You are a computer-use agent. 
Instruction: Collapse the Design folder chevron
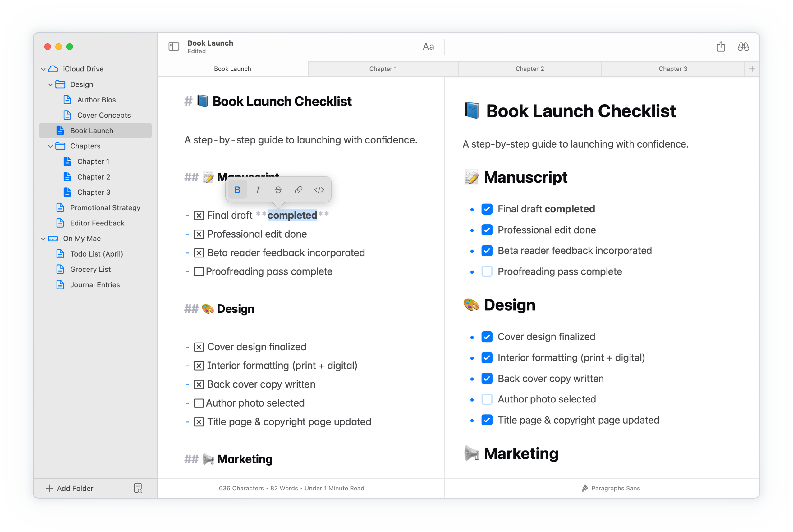[50, 84]
